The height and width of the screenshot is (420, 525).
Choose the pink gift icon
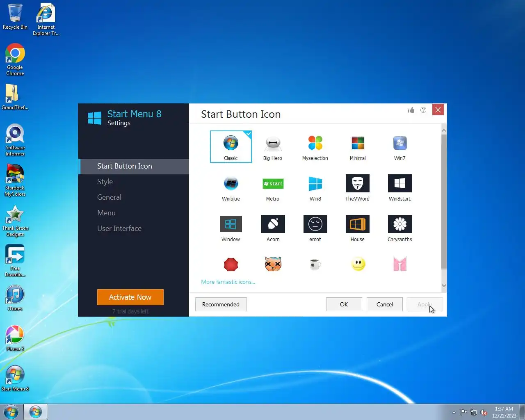tap(400, 264)
